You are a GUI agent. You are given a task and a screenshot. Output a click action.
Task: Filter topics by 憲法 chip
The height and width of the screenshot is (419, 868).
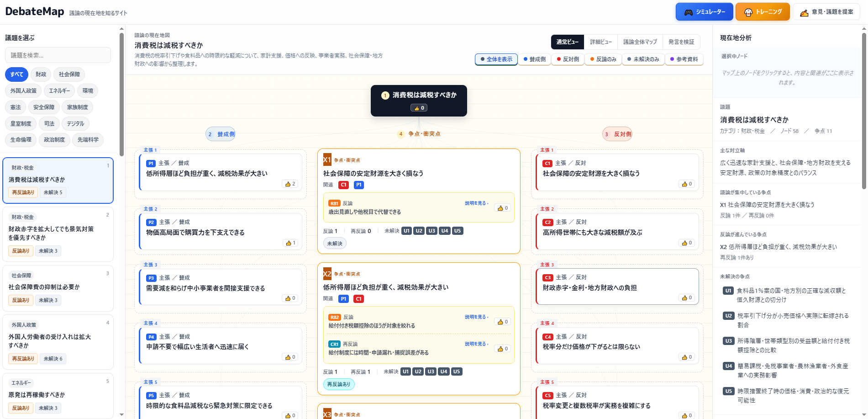point(16,107)
